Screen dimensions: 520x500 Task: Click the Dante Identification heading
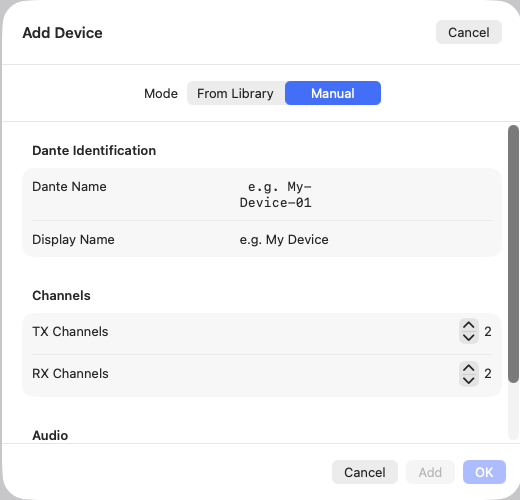pos(94,151)
